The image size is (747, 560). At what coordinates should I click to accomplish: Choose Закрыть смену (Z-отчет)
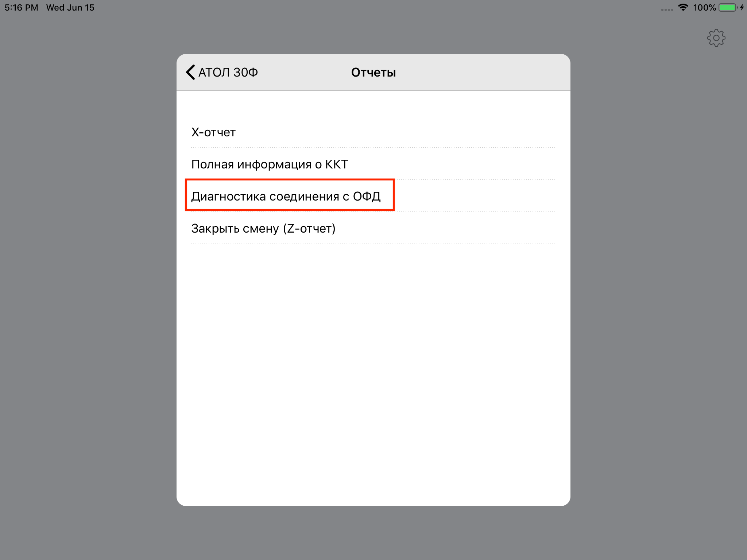(x=373, y=228)
